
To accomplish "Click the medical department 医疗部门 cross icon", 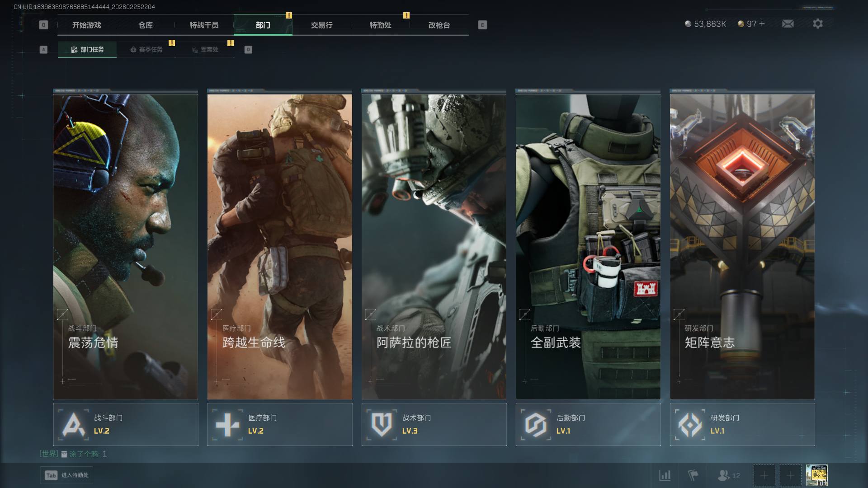I will [227, 425].
